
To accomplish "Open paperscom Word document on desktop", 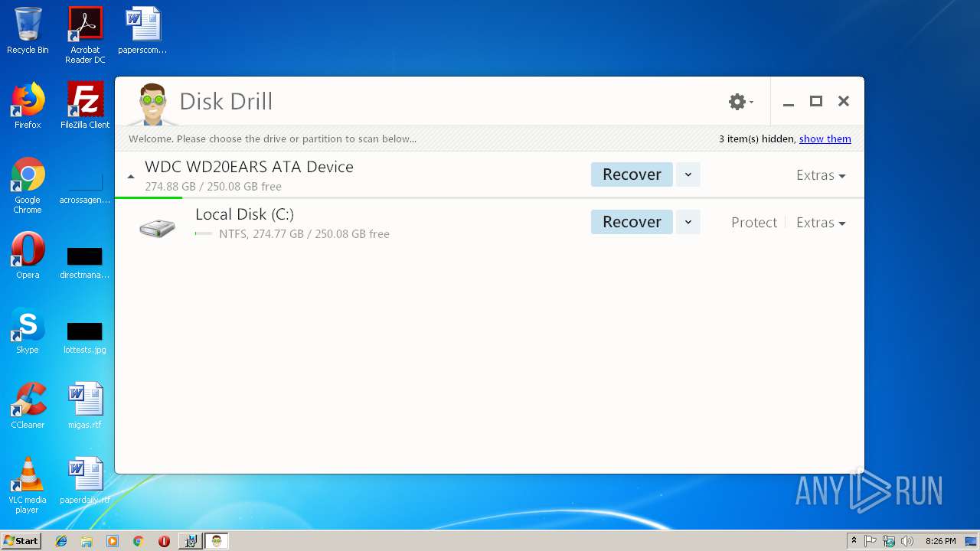I will coord(142,31).
